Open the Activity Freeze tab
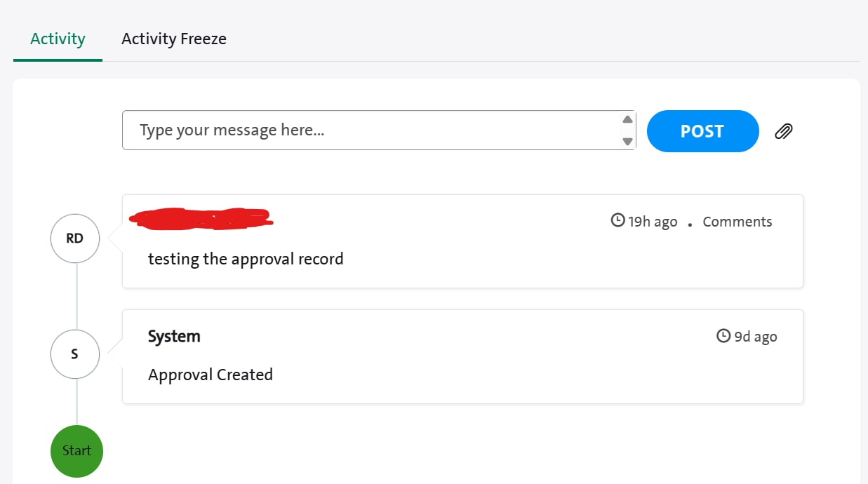The height and width of the screenshot is (484, 868). 174,39
